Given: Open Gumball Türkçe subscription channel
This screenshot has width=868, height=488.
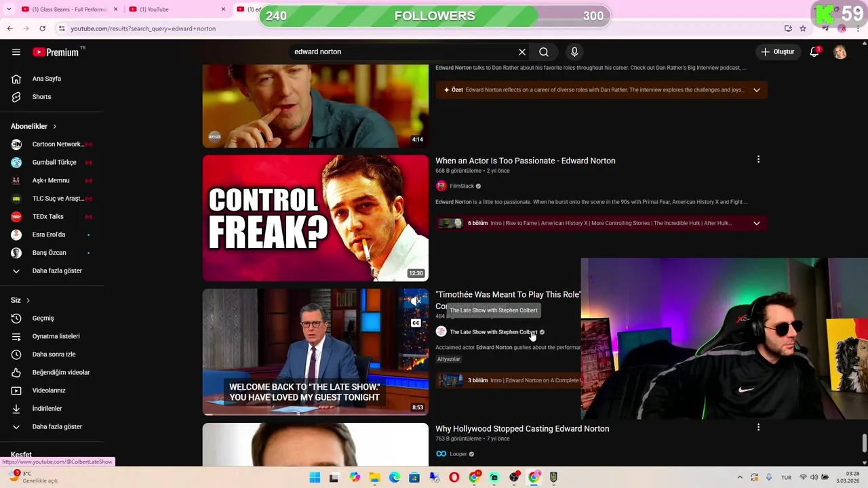Looking at the screenshot, I should pyautogui.click(x=54, y=163).
